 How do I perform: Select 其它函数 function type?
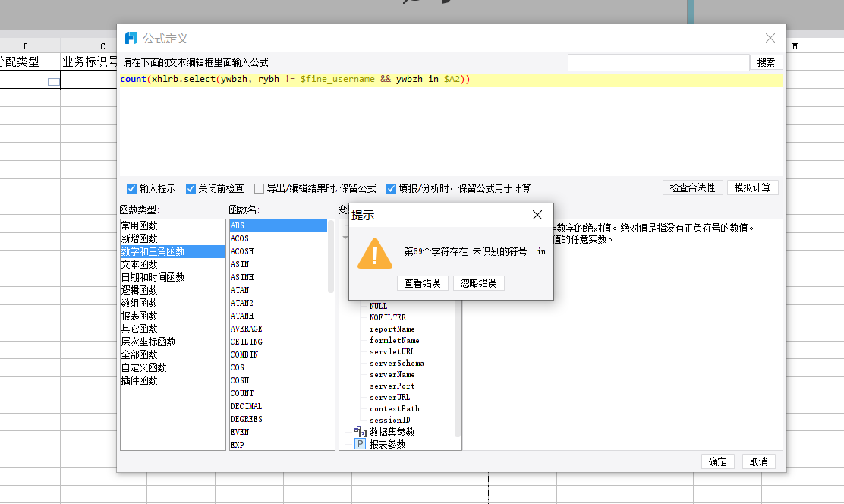[173, 329]
